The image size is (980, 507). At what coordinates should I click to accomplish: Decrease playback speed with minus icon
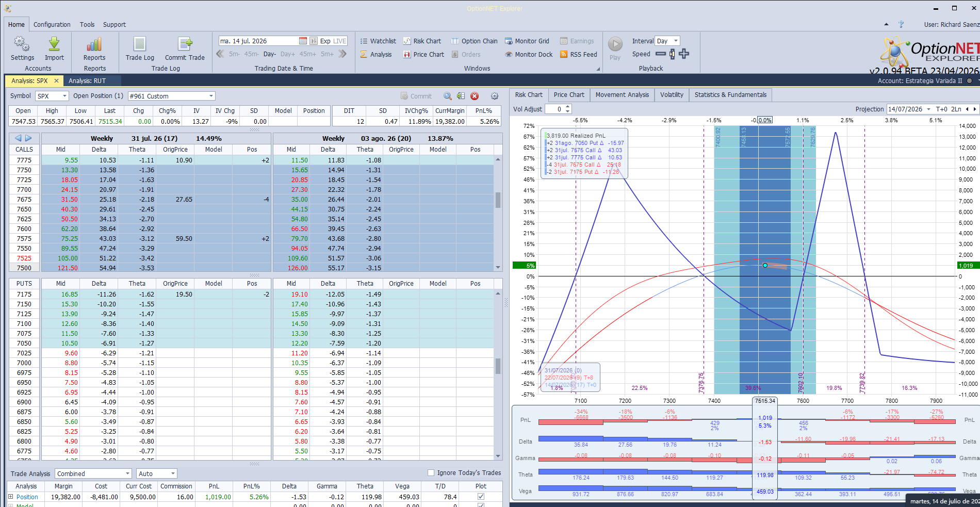point(661,54)
